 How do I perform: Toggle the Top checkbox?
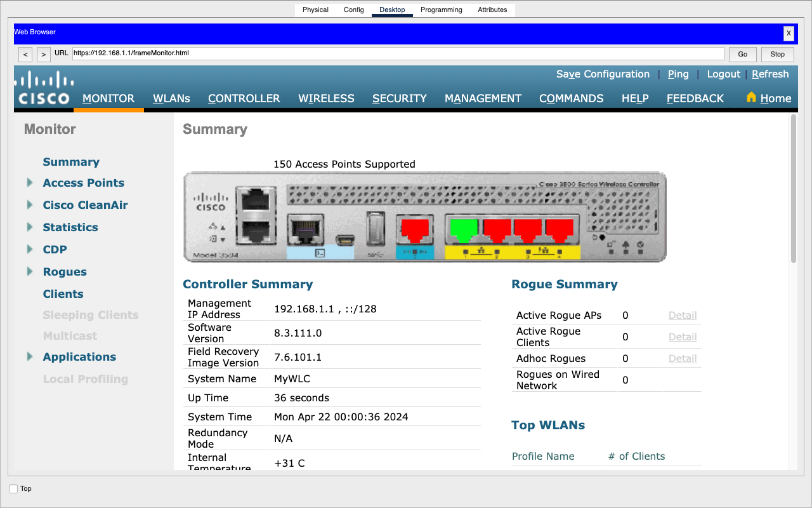(x=13, y=489)
